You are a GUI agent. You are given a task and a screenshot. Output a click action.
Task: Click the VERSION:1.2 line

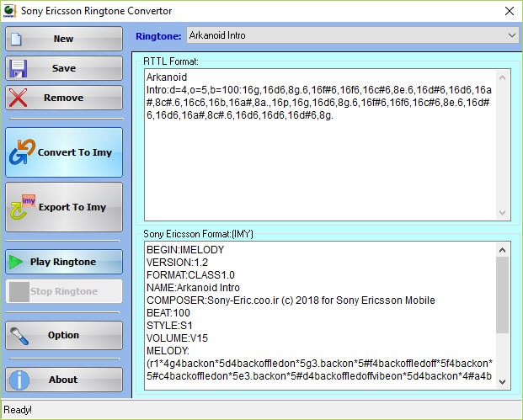coord(177,263)
